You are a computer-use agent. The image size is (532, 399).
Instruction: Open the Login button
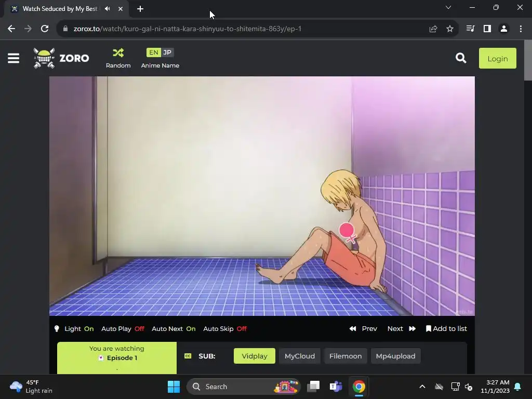click(x=497, y=58)
